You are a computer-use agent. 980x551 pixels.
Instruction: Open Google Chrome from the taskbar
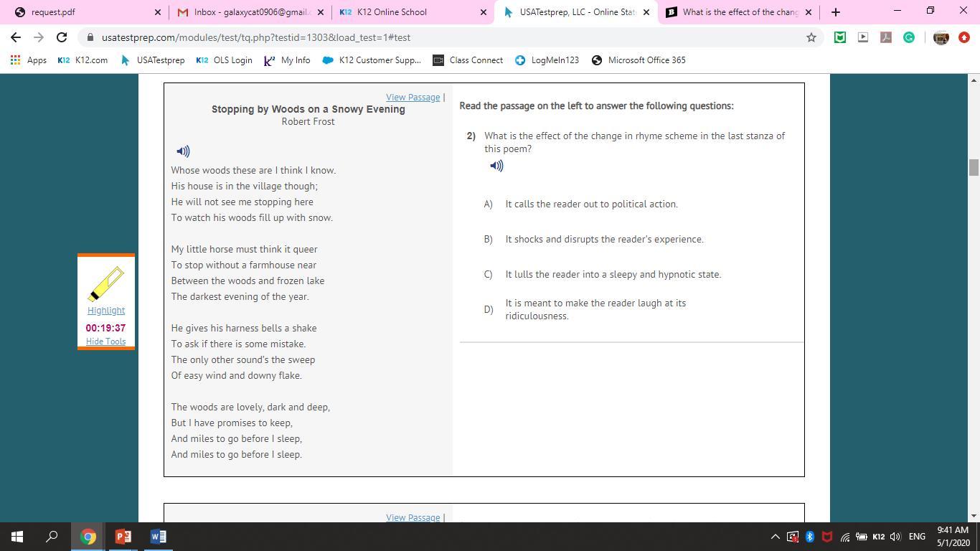(88, 537)
